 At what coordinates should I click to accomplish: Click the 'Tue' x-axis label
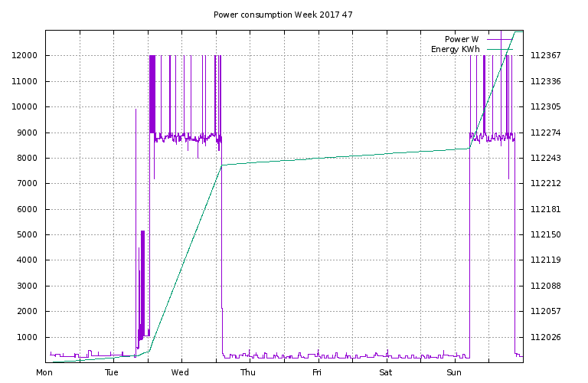click(x=112, y=372)
